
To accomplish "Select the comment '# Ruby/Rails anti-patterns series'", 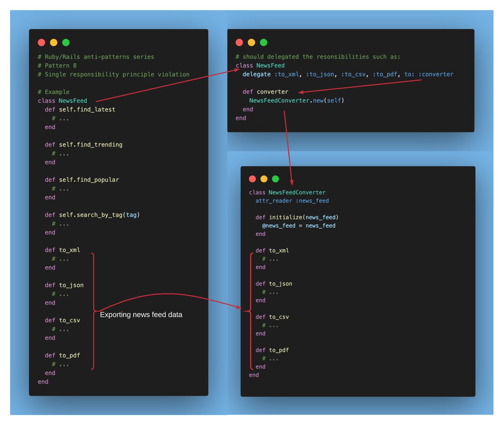I will (x=96, y=57).
